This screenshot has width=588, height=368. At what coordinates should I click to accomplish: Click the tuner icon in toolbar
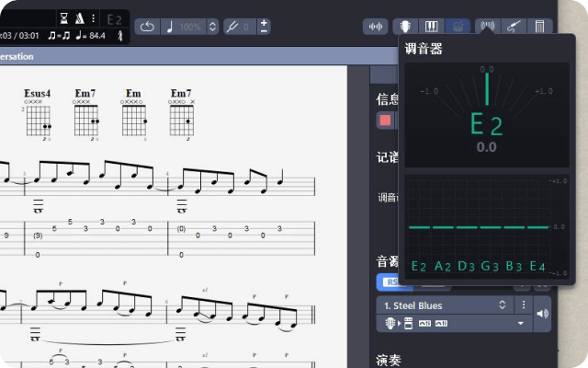pyautogui.click(x=487, y=27)
